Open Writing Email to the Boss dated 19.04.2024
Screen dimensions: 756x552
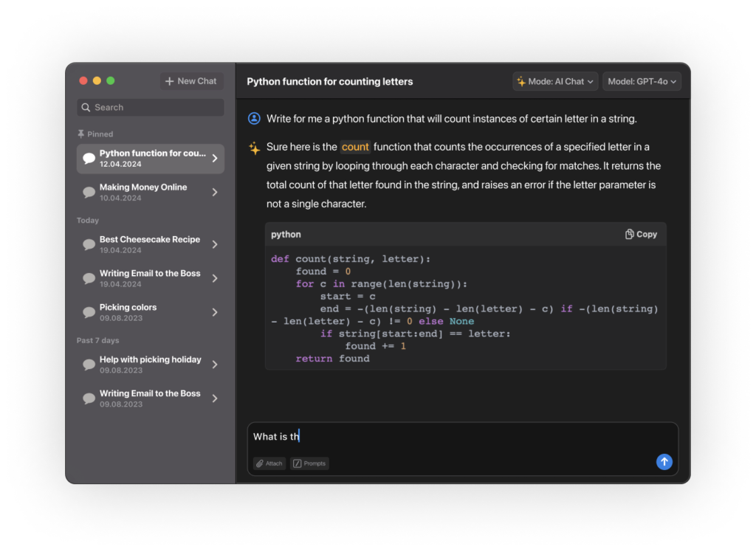tap(151, 278)
